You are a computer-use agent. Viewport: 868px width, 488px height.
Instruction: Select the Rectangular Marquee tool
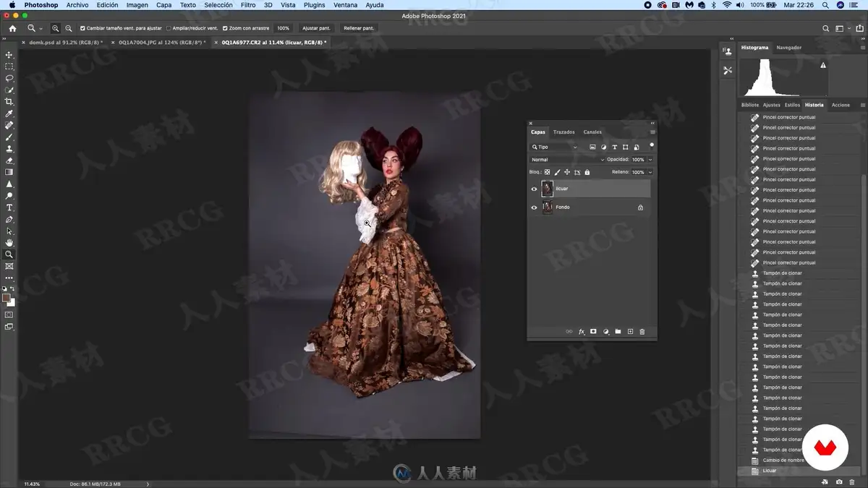click(x=9, y=67)
